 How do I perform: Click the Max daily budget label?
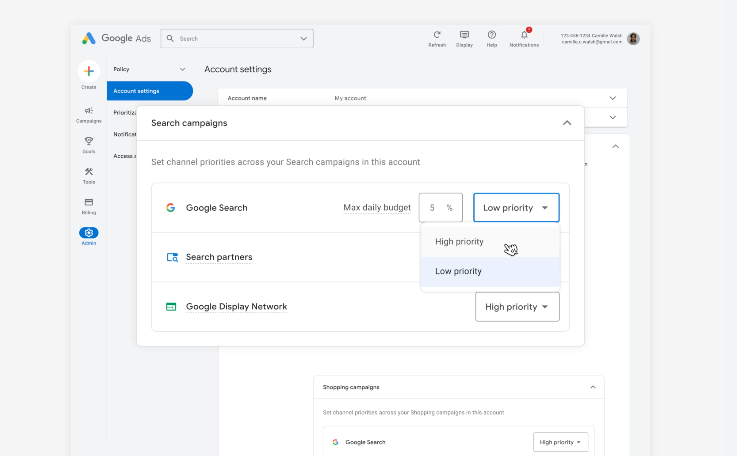[x=377, y=207]
